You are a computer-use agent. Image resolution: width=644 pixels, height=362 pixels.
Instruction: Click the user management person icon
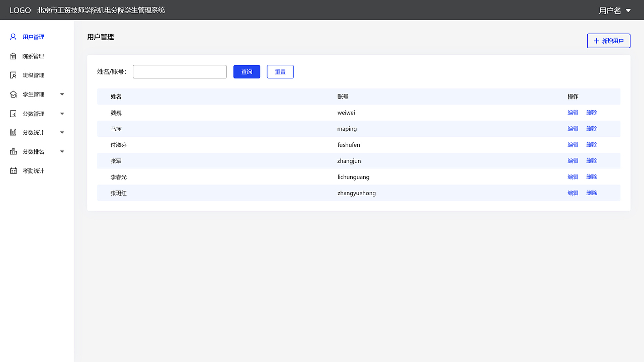coord(13,37)
